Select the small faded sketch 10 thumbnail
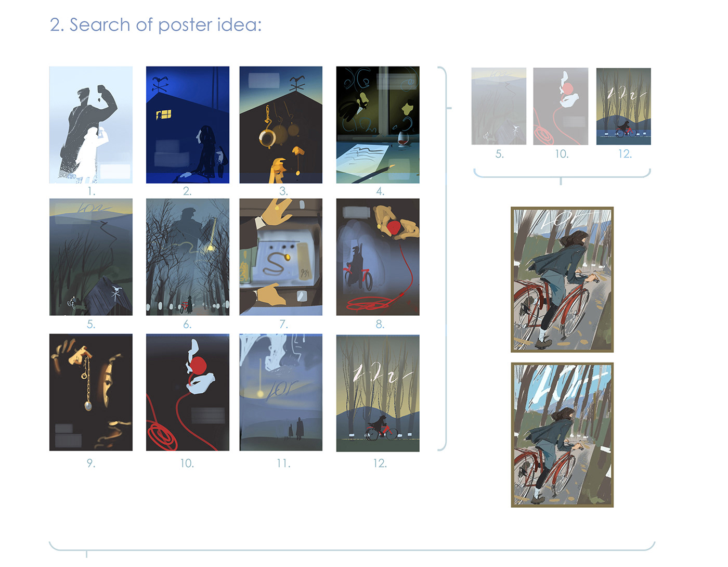This screenshot has height=567, width=728. coord(561,106)
